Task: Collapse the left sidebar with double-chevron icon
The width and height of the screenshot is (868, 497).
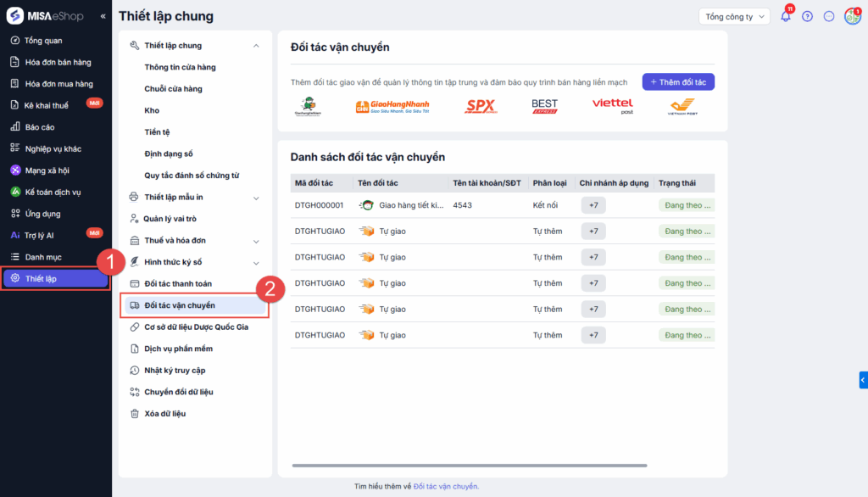Action: pyautogui.click(x=103, y=16)
